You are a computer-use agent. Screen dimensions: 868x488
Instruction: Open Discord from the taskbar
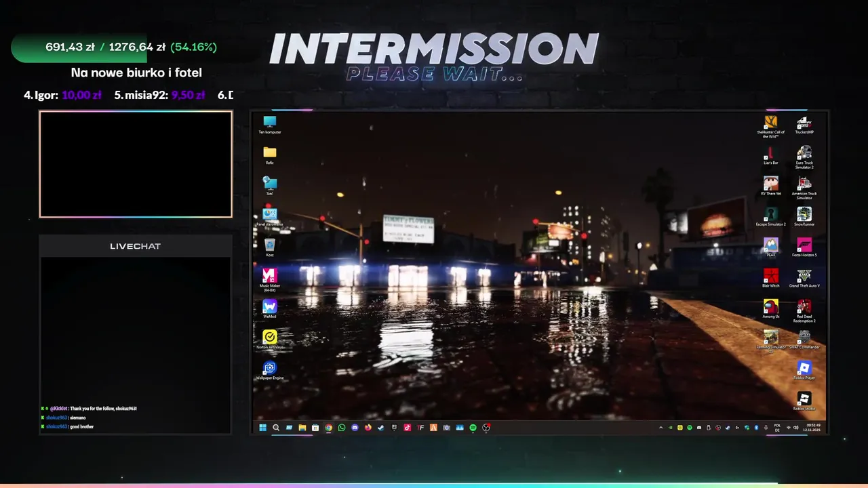[x=355, y=428]
